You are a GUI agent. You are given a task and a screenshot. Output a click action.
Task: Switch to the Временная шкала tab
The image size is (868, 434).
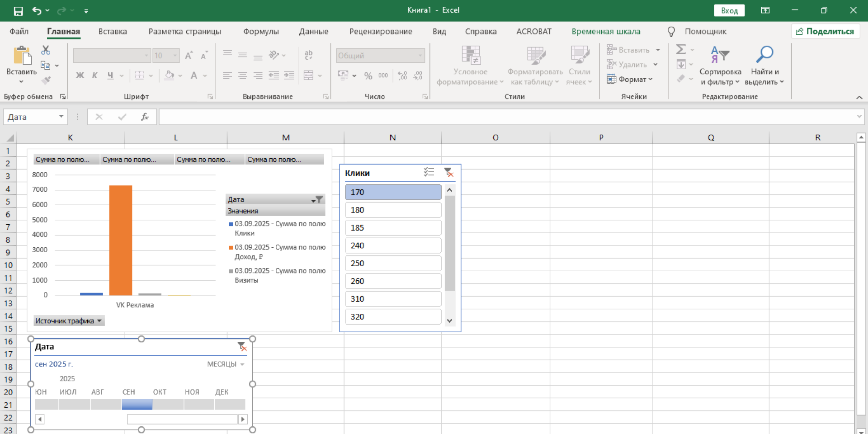click(x=605, y=32)
